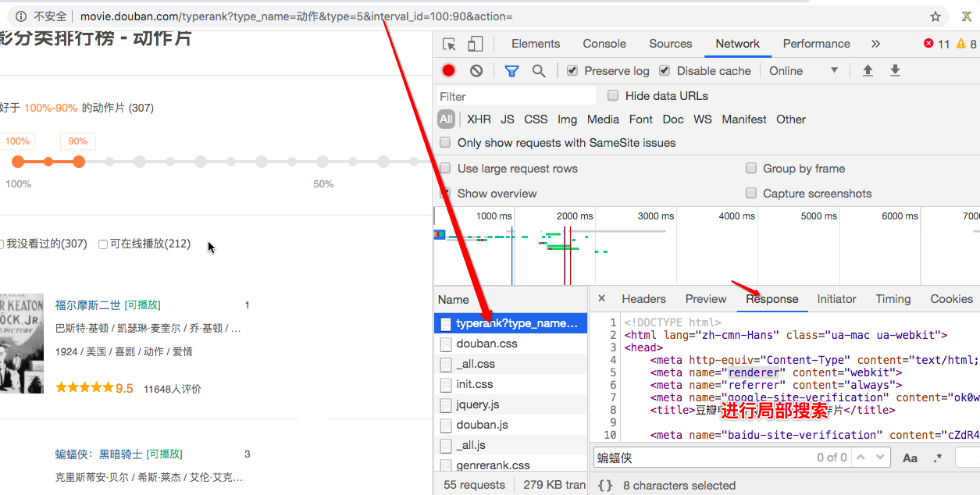The image size is (980, 495).
Task: Click the import HAR upload icon
Action: pos(868,70)
